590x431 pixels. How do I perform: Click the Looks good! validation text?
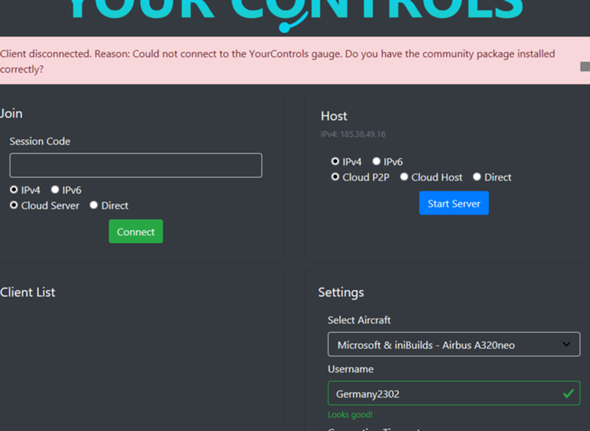pos(350,415)
